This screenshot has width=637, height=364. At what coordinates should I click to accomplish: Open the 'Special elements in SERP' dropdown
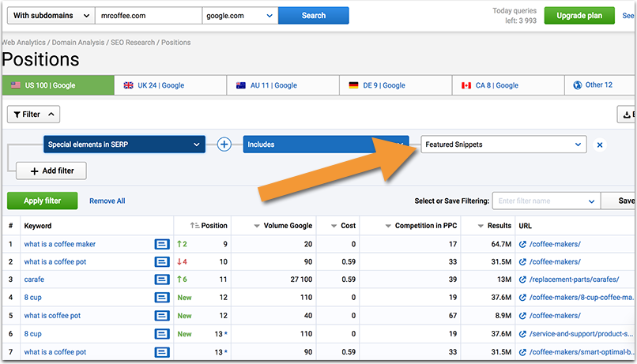pos(124,144)
